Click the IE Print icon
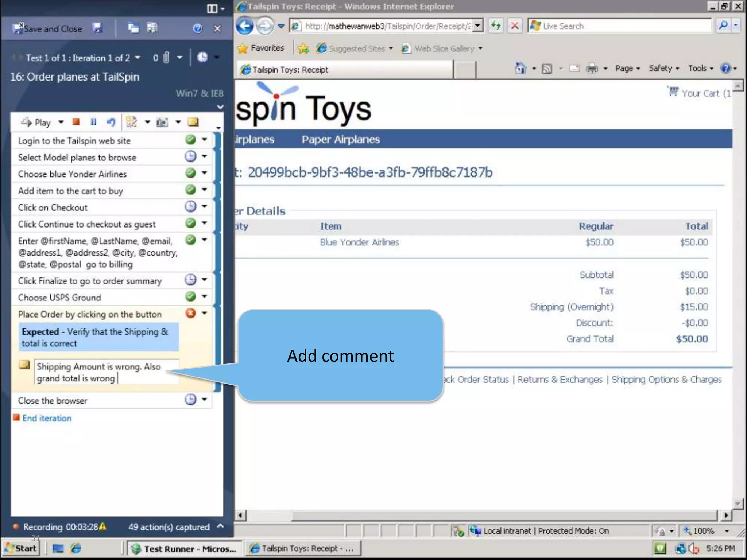The height and width of the screenshot is (560, 747). tap(592, 68)
